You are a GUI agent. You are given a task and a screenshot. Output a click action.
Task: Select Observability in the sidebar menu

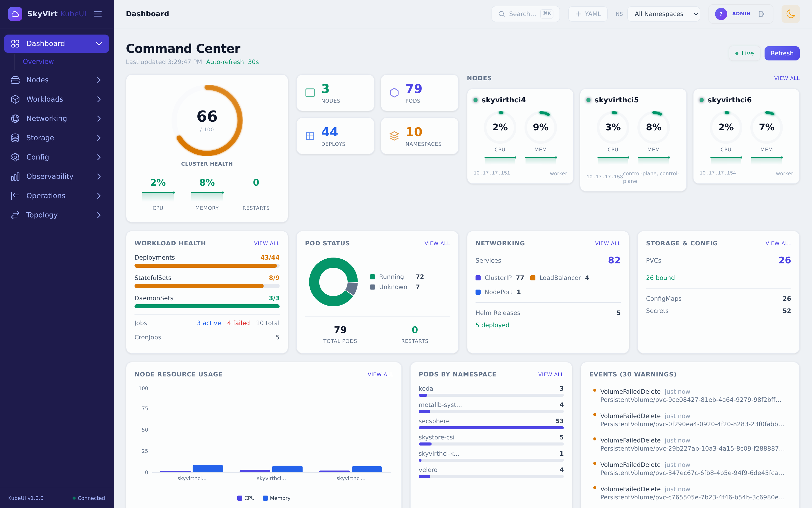coord(56,176)
